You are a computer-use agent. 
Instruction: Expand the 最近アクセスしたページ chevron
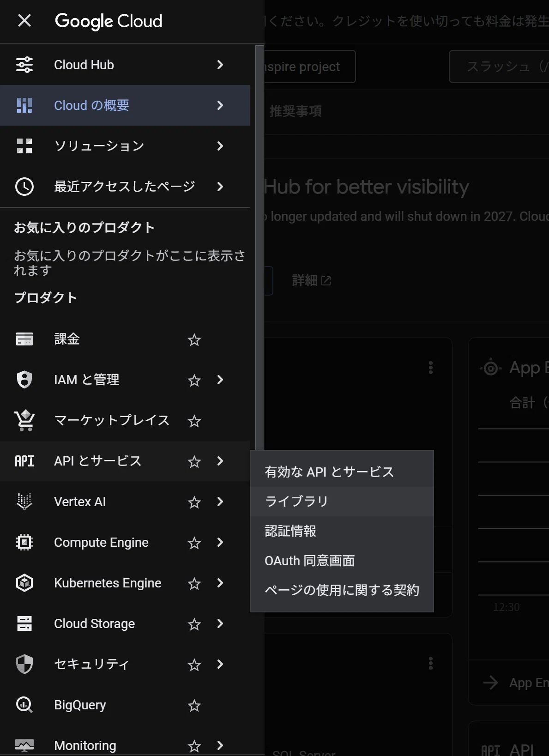(220, 187)
